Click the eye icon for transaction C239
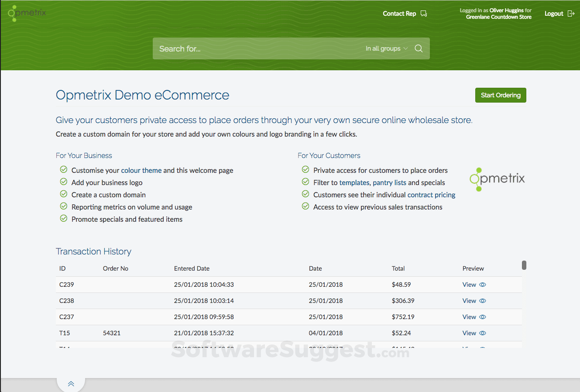 [x=482, y=284]
